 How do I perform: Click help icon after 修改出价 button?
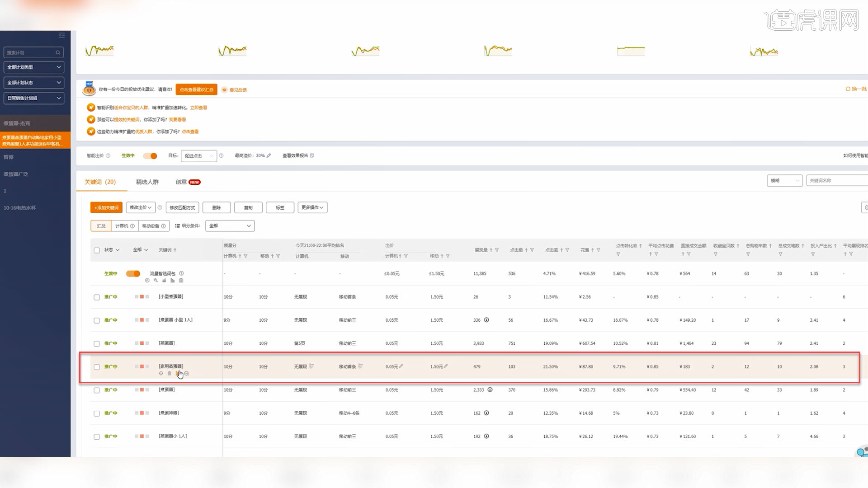pos(160,207)
